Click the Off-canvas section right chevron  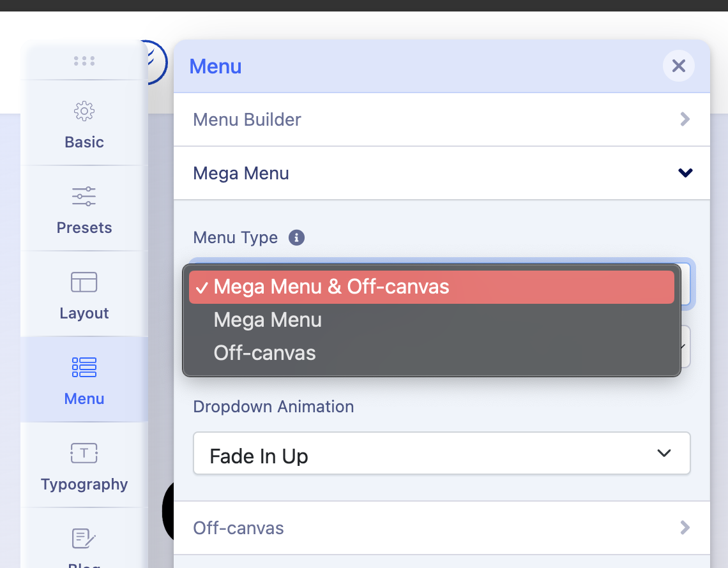685,528
